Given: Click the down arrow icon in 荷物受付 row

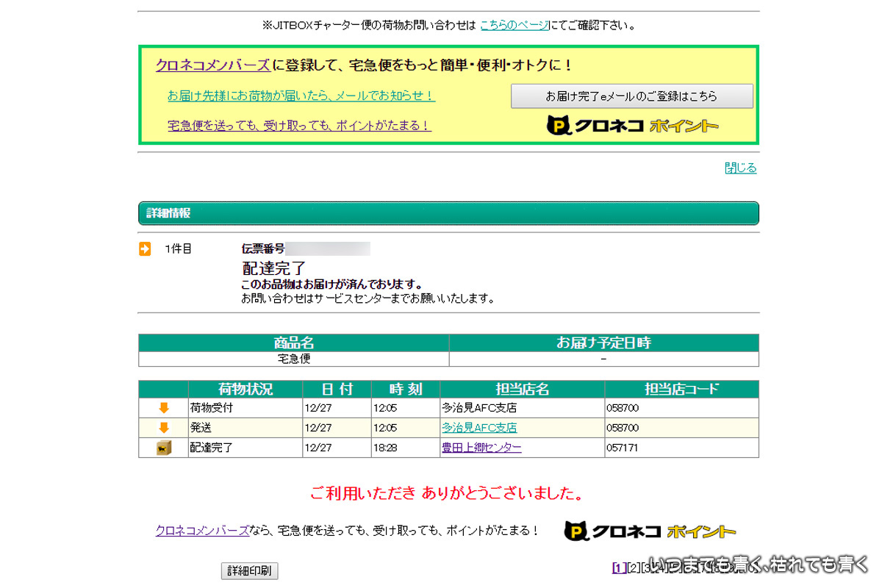Looking at the screenshot, I should point(164,408).
